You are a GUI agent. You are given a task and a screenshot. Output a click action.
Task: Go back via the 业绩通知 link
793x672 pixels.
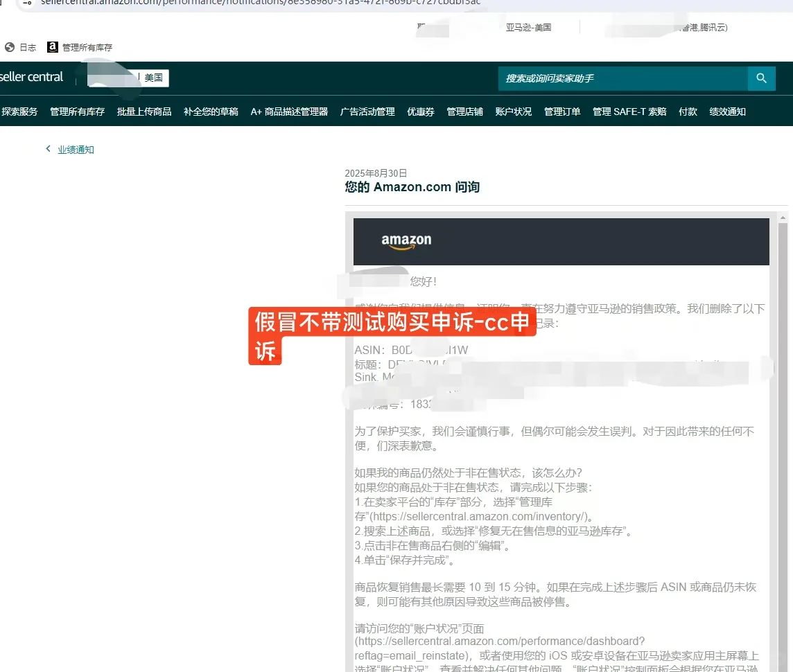[76, 150]
